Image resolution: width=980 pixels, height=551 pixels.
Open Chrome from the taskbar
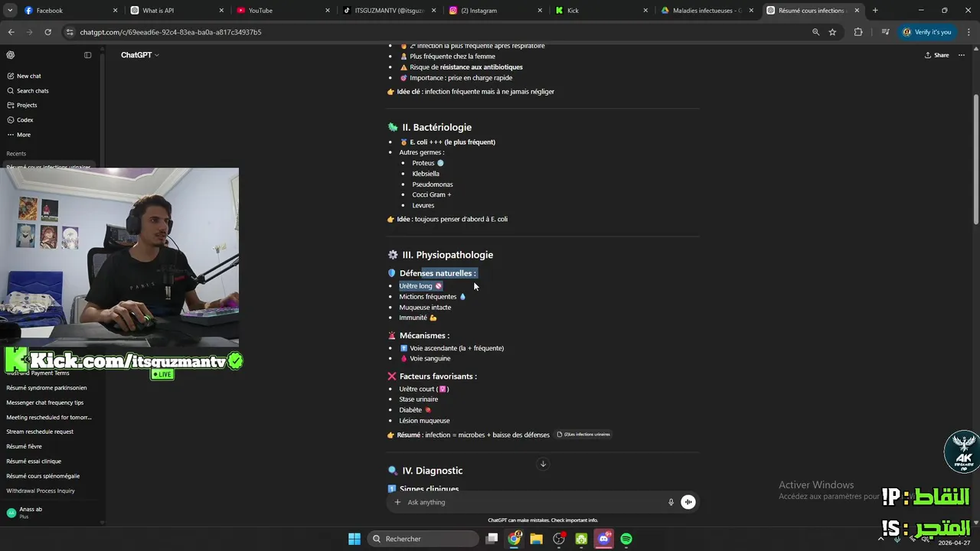point(514,539)
